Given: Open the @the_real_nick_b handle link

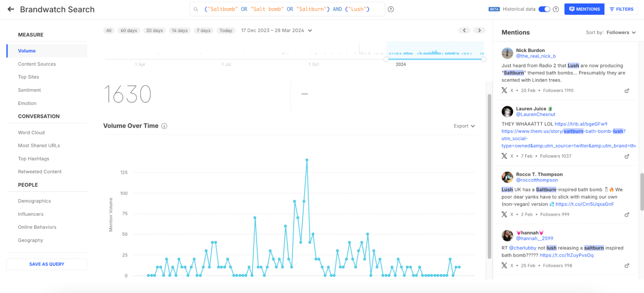Looking at the screenshot, I should (x=536, y=56).
